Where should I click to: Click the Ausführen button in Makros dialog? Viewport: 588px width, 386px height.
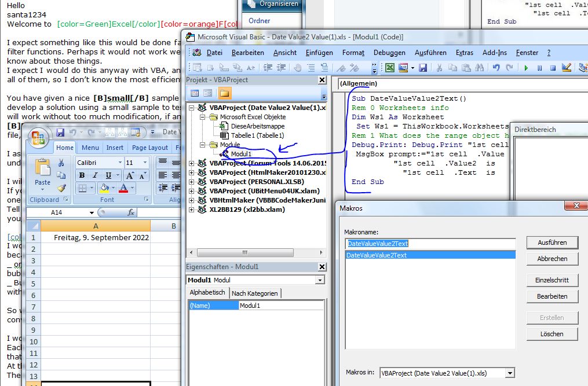tap(552, 242)
